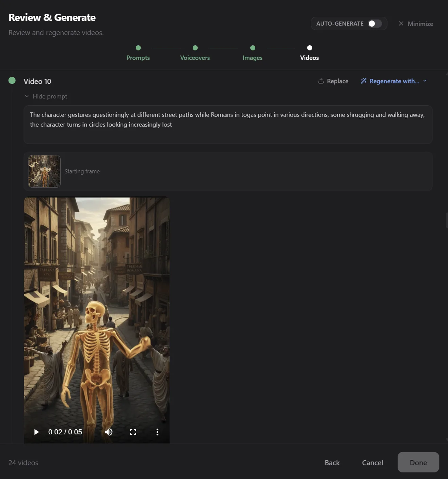448x479 pixels.
Task: Go to the Images step
Action: pos(253,53)
